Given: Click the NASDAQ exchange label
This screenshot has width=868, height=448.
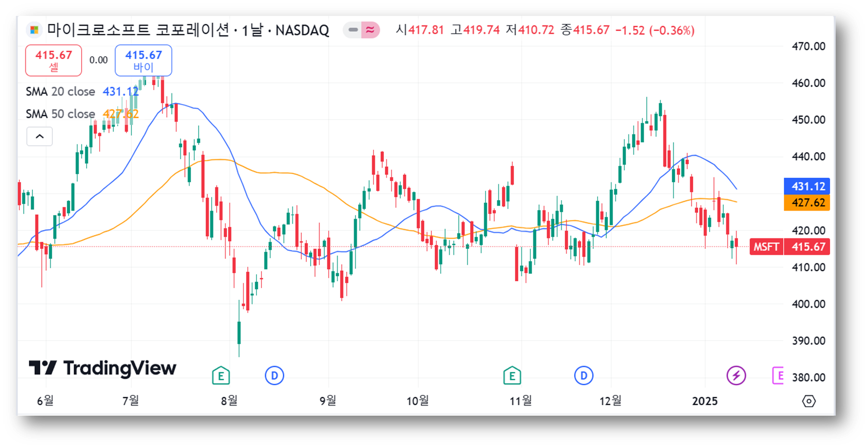Looking at the screenshot, I should coord(302,30).
